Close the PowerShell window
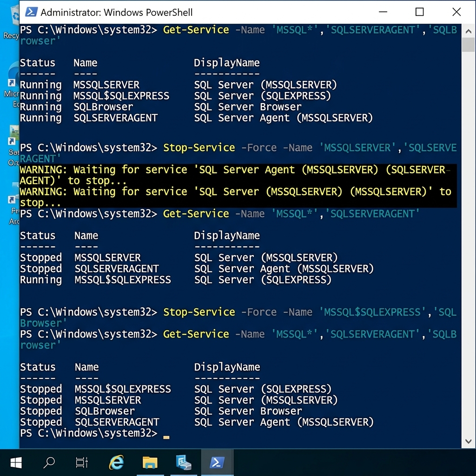 [456, 12]
